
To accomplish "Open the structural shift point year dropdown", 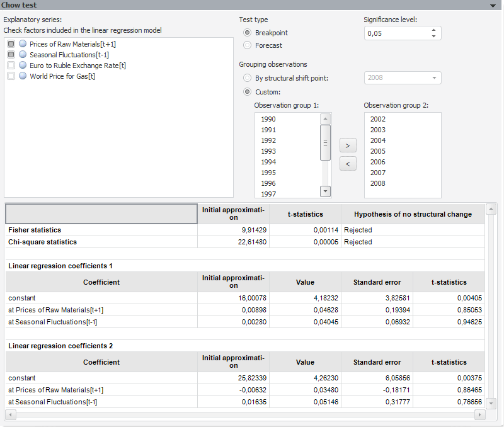I will (x=434, y=78).
